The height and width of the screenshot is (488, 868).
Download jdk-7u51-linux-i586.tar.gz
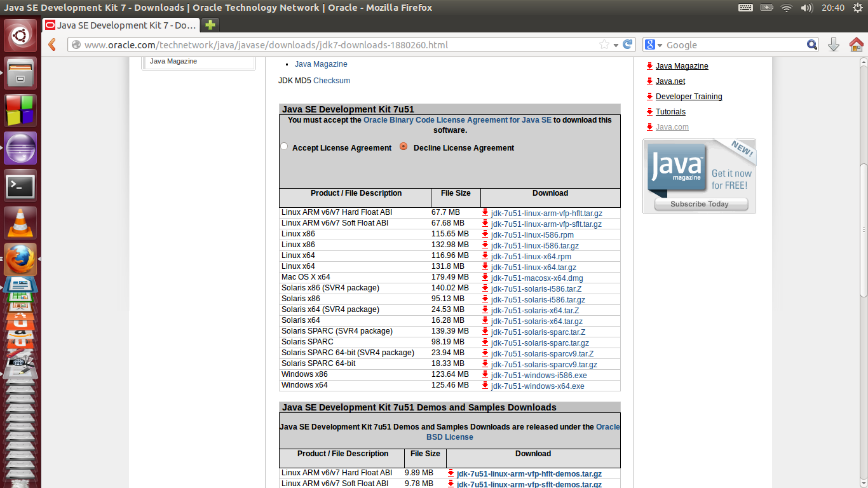click(x=535, y=246)
